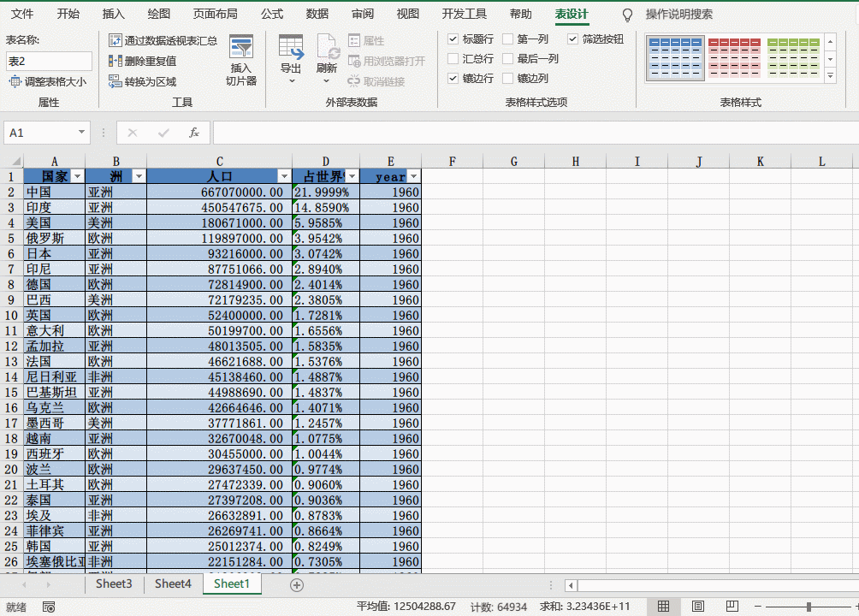Click the Page Break Preview status icon
Screen dimensions: 859x616
[732, 606]
